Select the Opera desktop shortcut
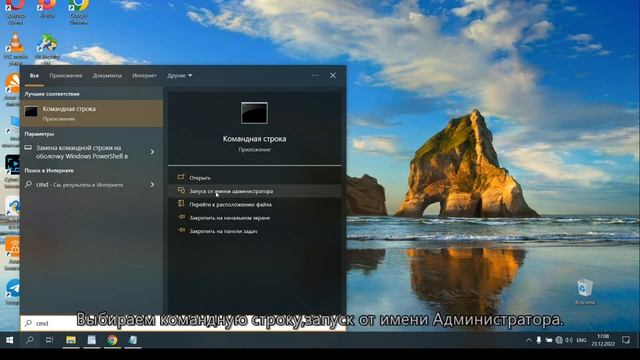 point(16,11)
